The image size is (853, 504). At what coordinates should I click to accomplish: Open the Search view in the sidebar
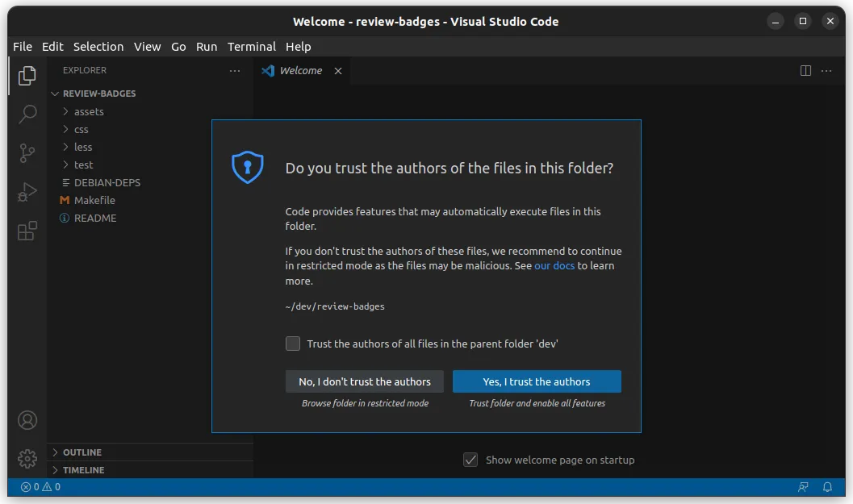coord(27,114)
